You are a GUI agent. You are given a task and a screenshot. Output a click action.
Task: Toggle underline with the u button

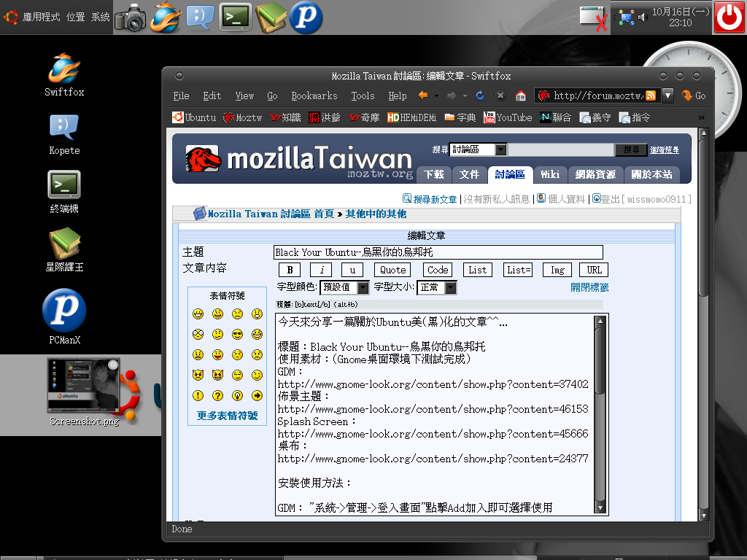click(x=352, y=270)
